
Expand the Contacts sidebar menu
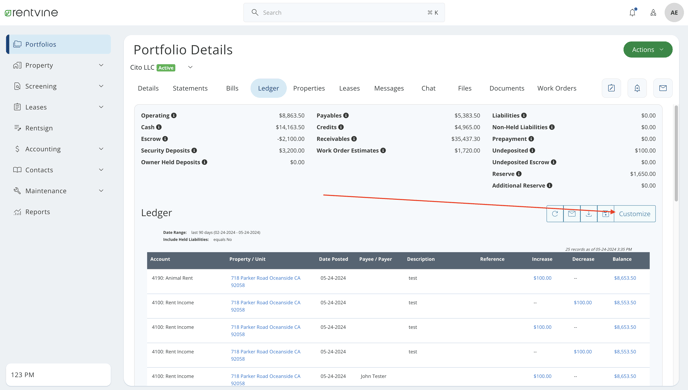click(58, 170)
